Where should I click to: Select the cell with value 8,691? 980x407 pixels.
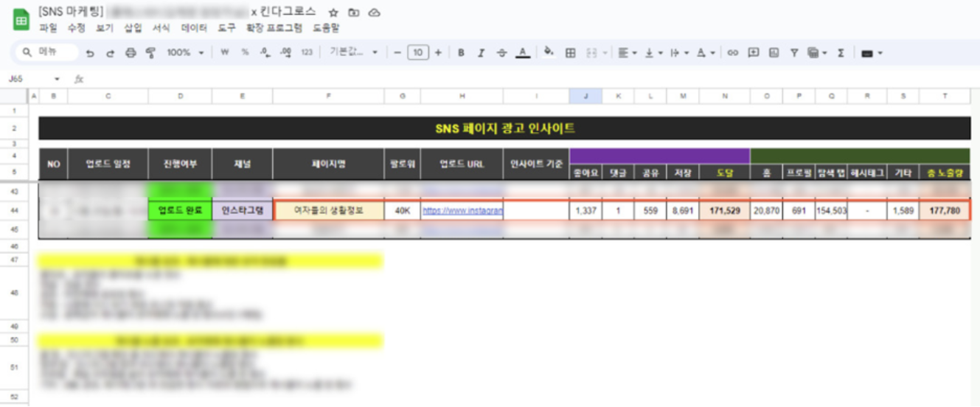[683, 211]
